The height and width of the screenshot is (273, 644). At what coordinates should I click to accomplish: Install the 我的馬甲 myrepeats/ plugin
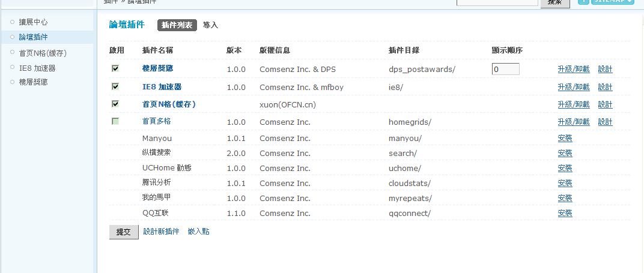(565, 198)
